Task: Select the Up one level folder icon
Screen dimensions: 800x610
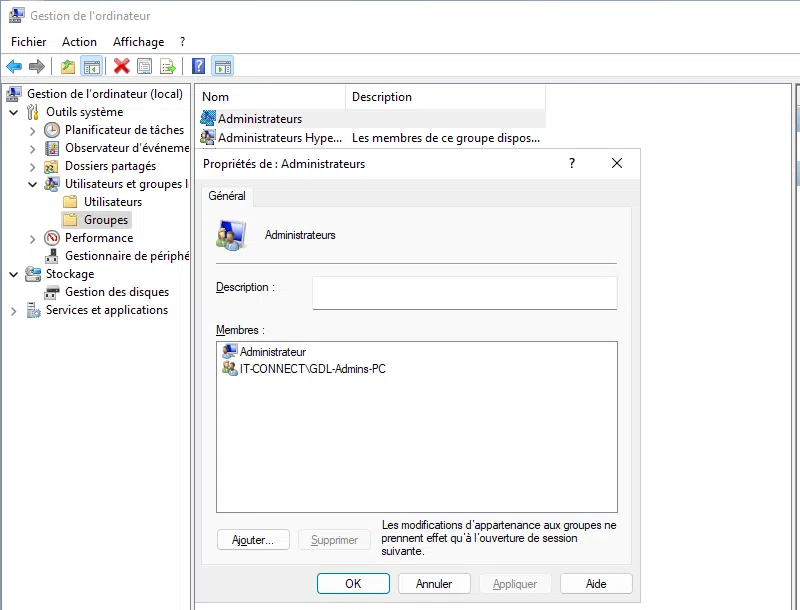Action: coord(66,66)
